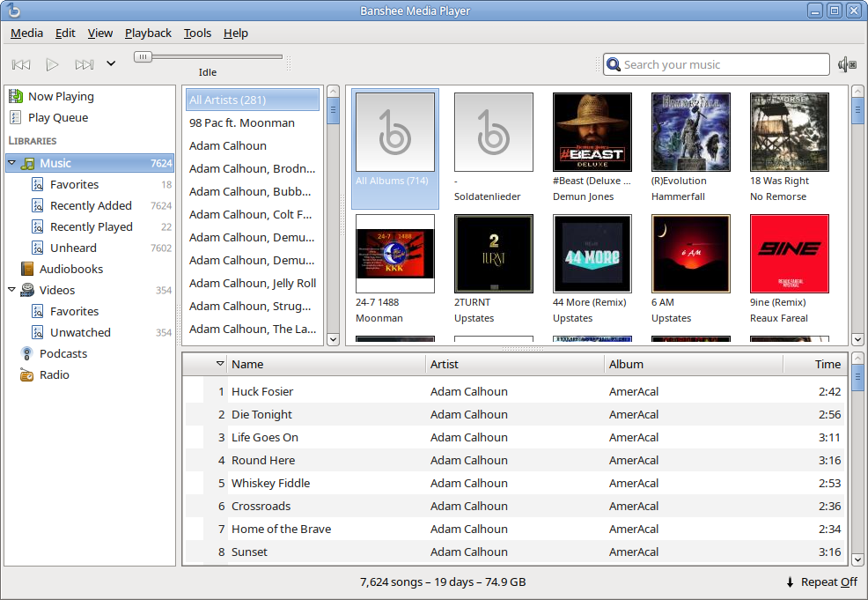
Task: Open the Playback menu
Action: click(x=149, y=33)
